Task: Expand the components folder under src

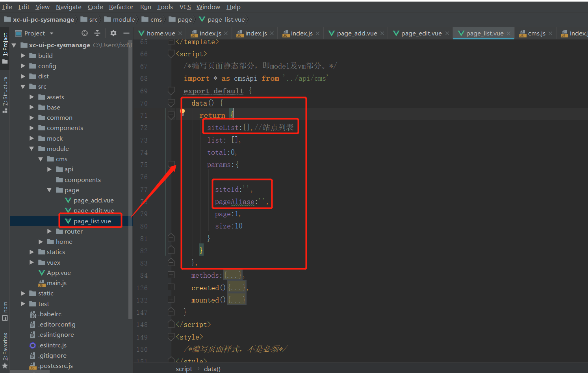Action: pos(32,128)
